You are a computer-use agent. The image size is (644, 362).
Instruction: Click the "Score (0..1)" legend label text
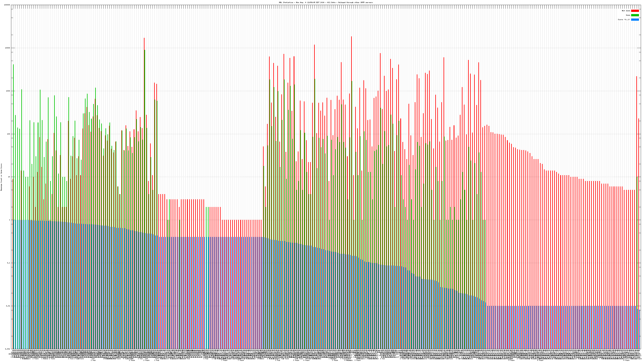[x=624, y=20]
